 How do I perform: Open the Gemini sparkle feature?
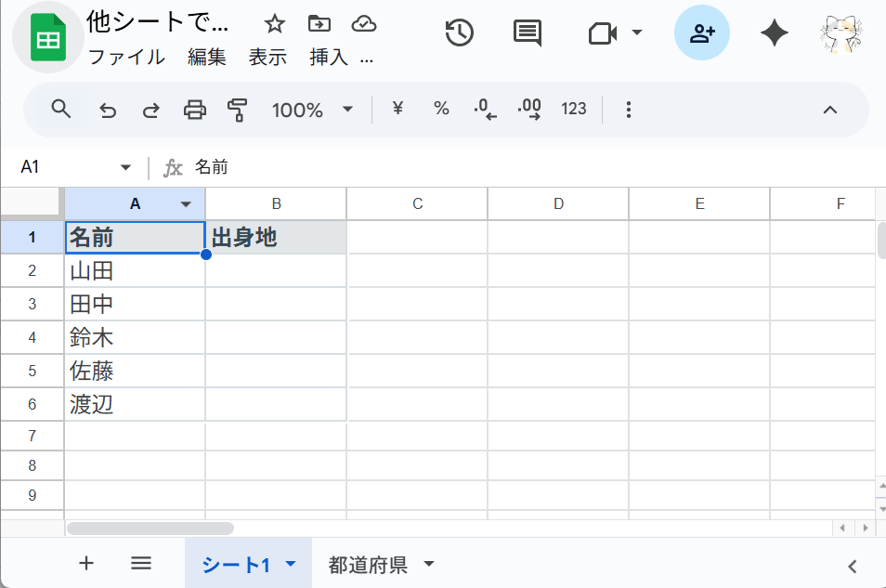(774, 33)
